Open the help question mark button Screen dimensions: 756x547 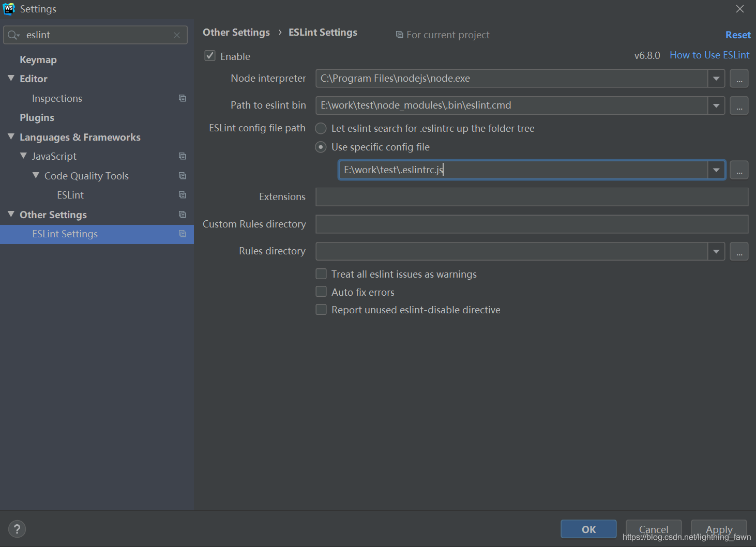[17, 529]
